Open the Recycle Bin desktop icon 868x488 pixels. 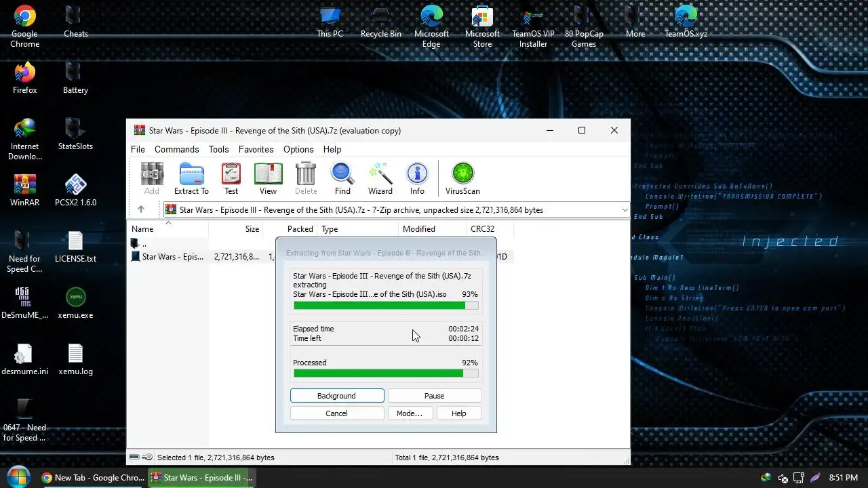point(380,22)
